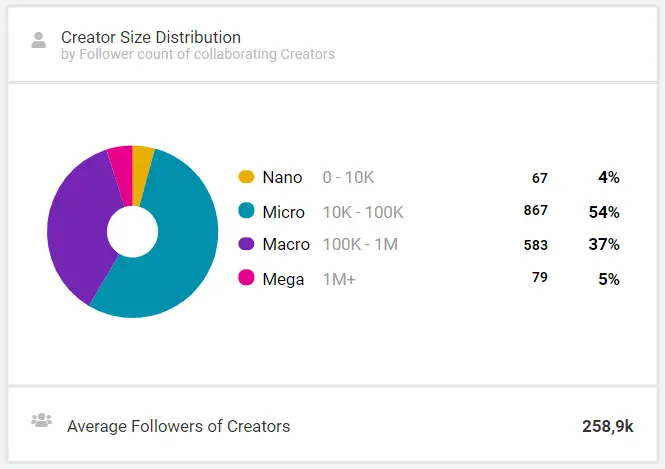Click the 10K - 100K follower range text
Screen dimensions: 665x469
point(363,212)
